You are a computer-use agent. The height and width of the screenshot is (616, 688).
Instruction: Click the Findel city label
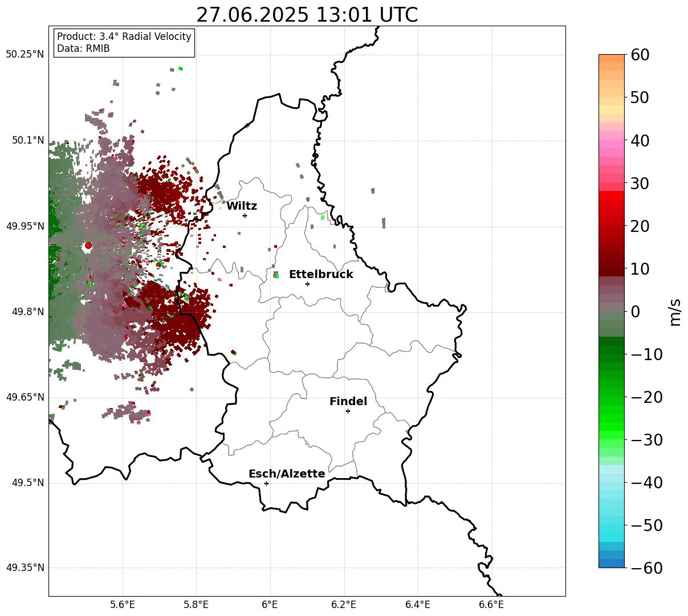[x=348, y=402]
